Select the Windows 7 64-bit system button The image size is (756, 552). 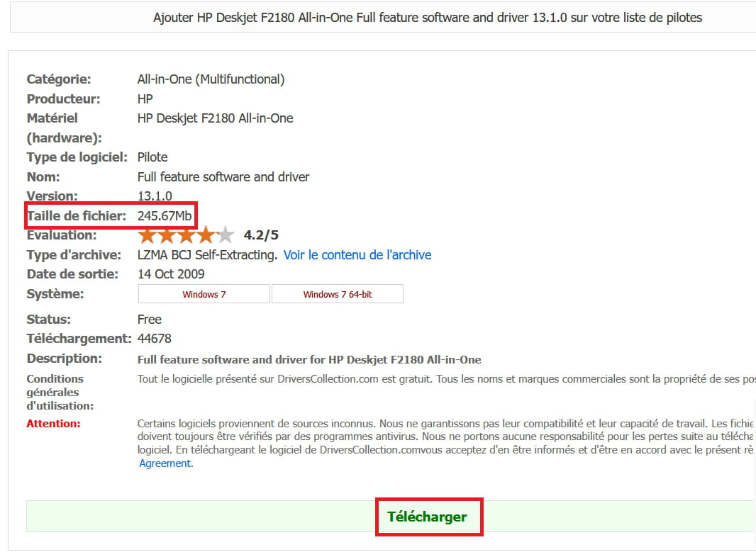coord(338,294)
